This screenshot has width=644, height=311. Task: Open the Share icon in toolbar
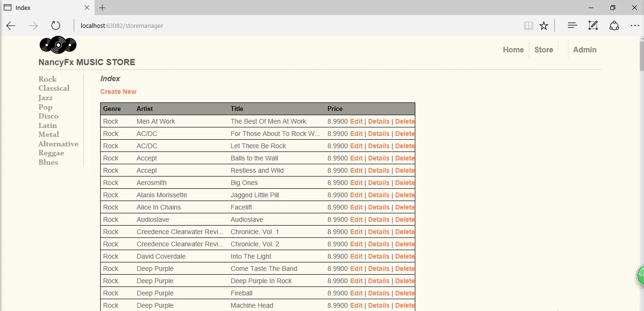click(x=614, y=25)
